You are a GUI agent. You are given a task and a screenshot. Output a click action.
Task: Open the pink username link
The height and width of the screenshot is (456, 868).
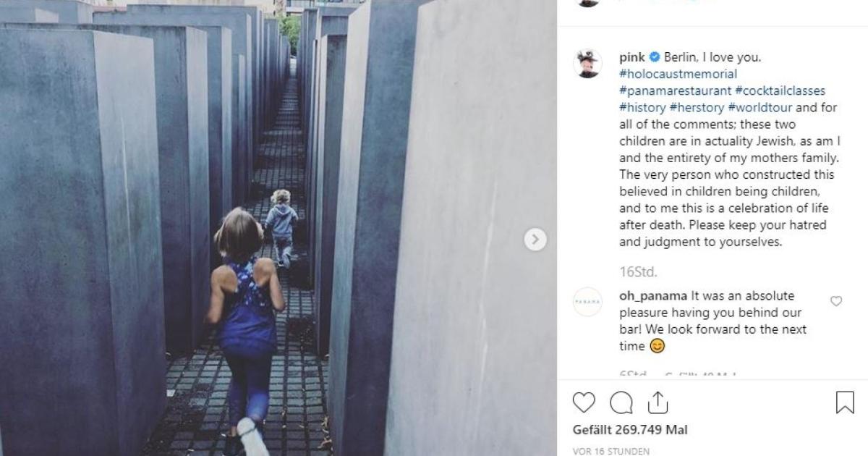coord(632,57)
